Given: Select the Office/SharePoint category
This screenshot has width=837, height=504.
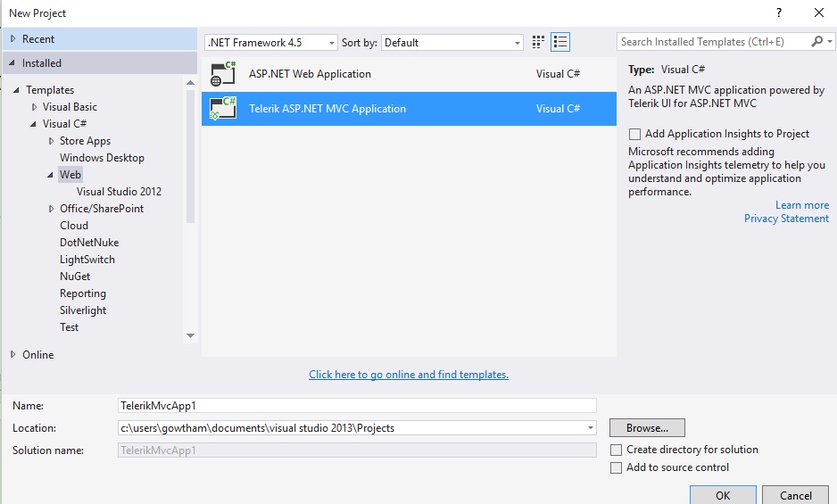Looking at the screenshot, I should point(102,209).
